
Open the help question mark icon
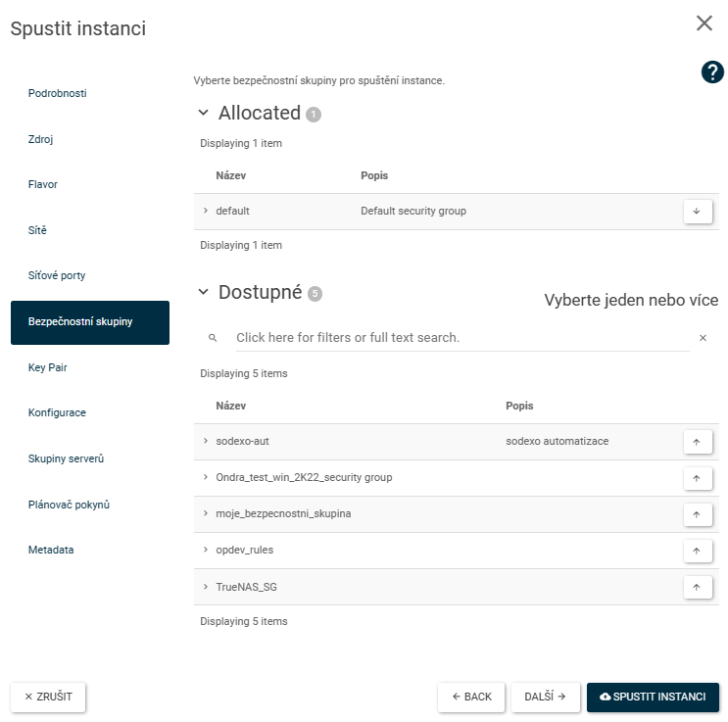coord(712,72)
